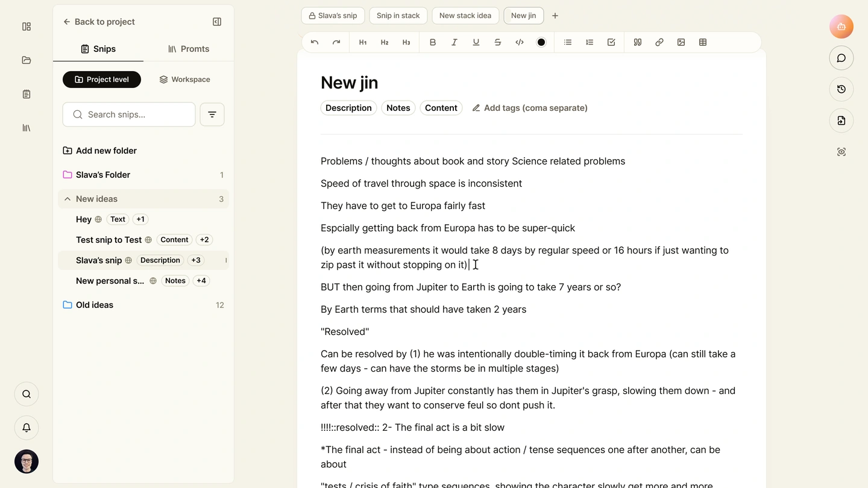Image resolution: width=868 pixels, height=488 pixels.
Task: Insert a block quote
Action: pos(638,42)
